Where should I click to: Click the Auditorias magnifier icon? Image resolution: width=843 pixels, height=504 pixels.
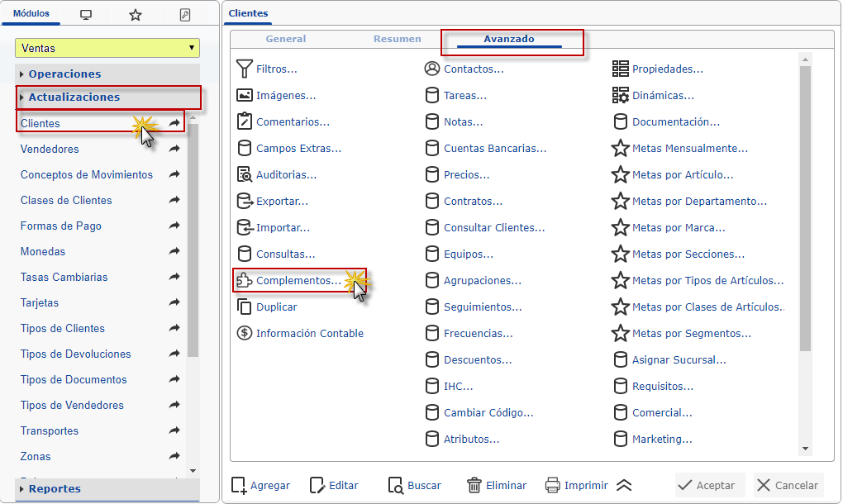coord(244,174)
